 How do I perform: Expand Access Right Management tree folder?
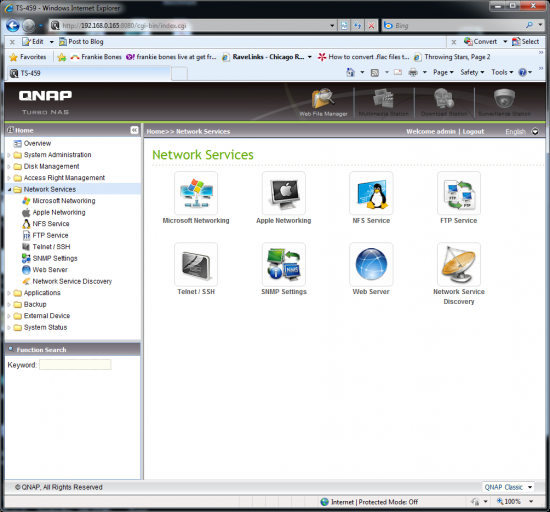click(x=9, y=178)
